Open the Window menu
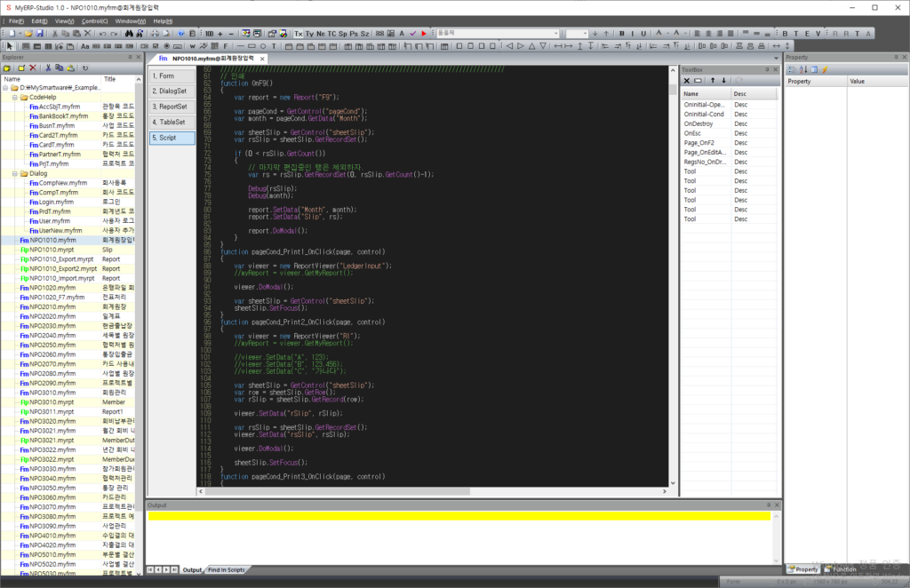 (x=130, y=21)
